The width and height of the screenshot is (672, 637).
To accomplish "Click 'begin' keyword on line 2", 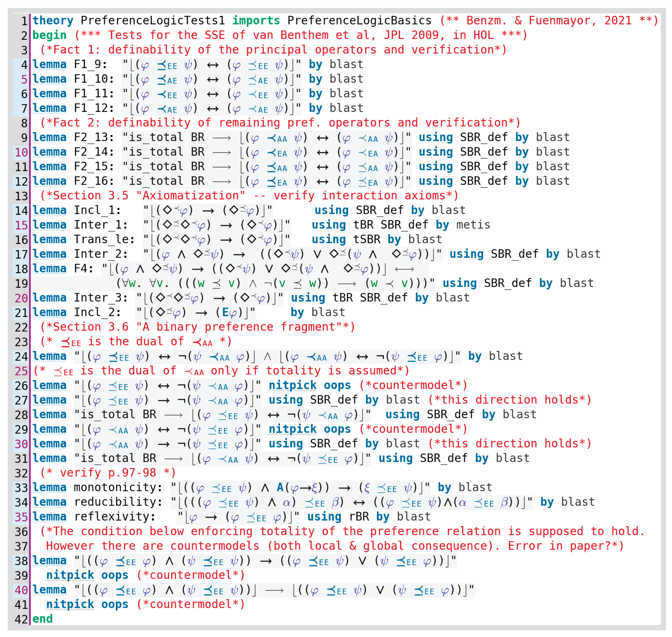I will coord(49,35).
